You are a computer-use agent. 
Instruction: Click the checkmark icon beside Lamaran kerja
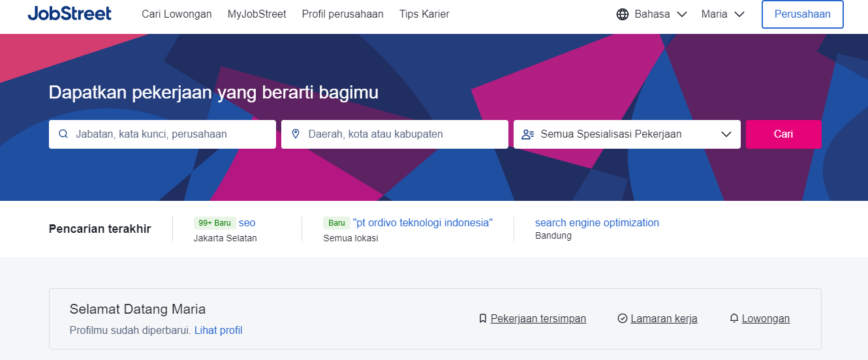(623, 319)
